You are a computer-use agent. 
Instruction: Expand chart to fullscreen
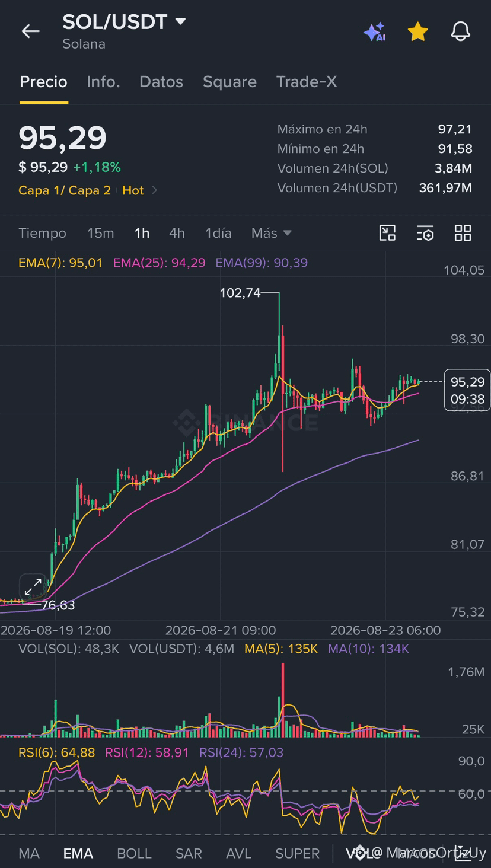(x=33, y=587)
